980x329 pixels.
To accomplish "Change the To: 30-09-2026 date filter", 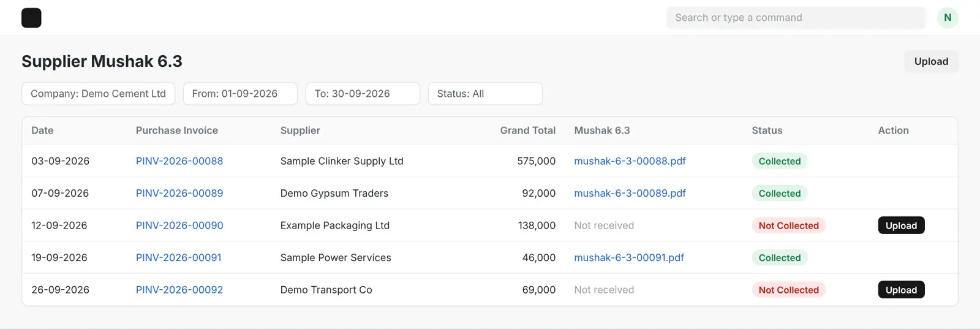I will (x=363, y=94).
